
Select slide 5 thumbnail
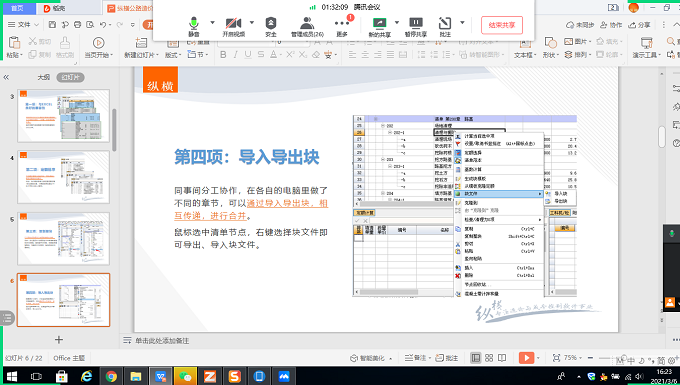pyautogui.click(x=63, y=238)
